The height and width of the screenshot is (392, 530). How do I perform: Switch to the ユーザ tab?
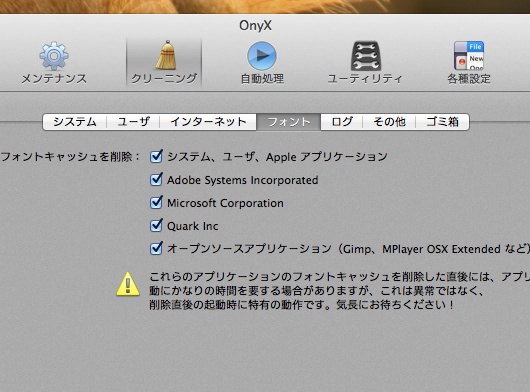tap(133, 122)
